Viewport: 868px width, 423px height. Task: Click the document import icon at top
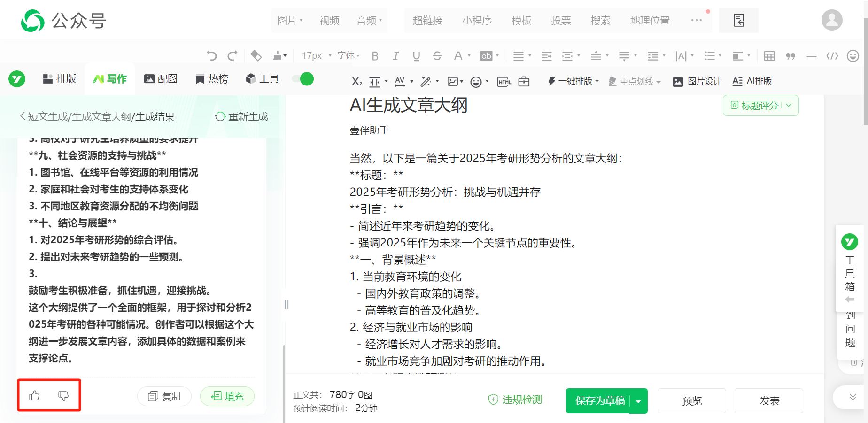(739, 20)
